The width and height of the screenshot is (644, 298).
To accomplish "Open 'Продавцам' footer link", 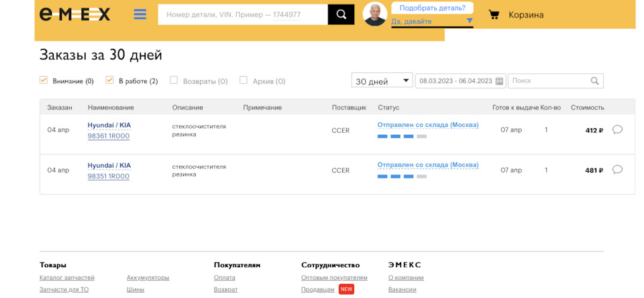I will (318, 289).
